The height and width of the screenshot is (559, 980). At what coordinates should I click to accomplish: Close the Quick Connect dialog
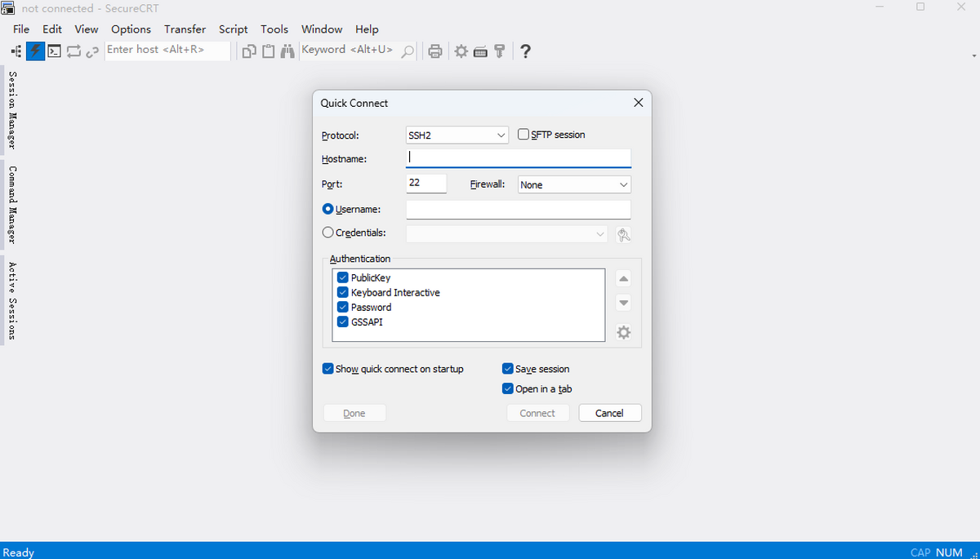tap(639, 103)
